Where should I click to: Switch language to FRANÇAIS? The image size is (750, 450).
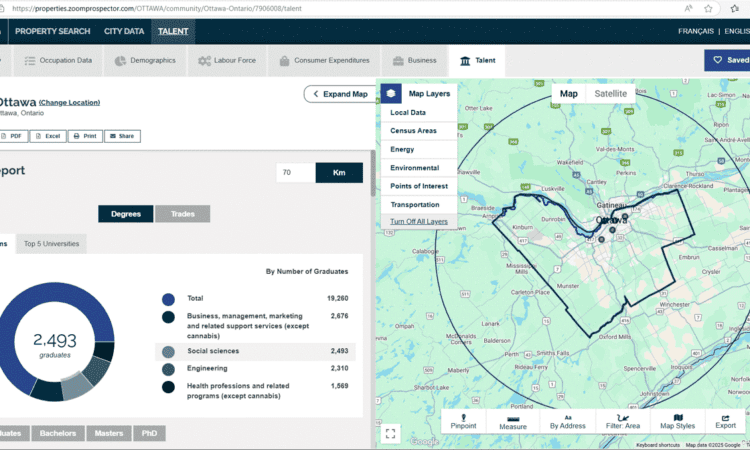[x=695, y=31]
